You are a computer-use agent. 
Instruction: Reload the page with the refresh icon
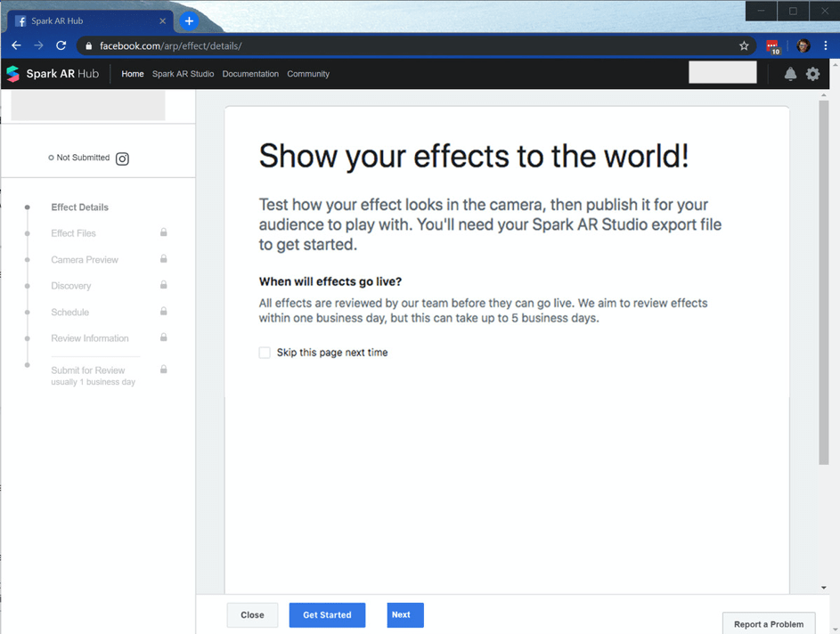61,45
